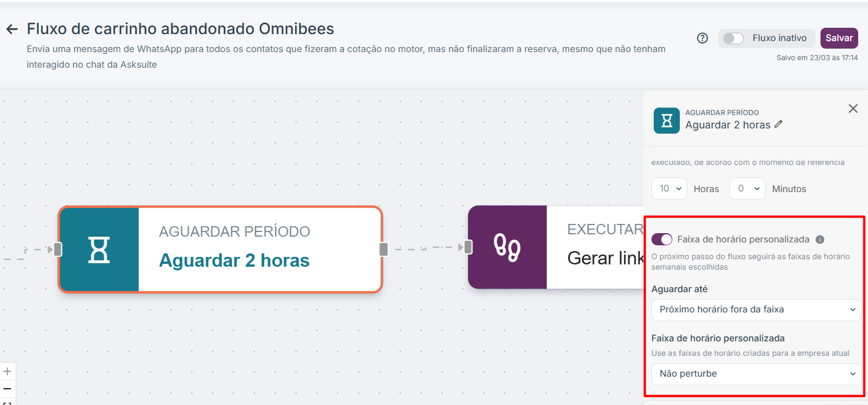Click the Salvar button
Screen dimensions: 868x405
[839, 38]
